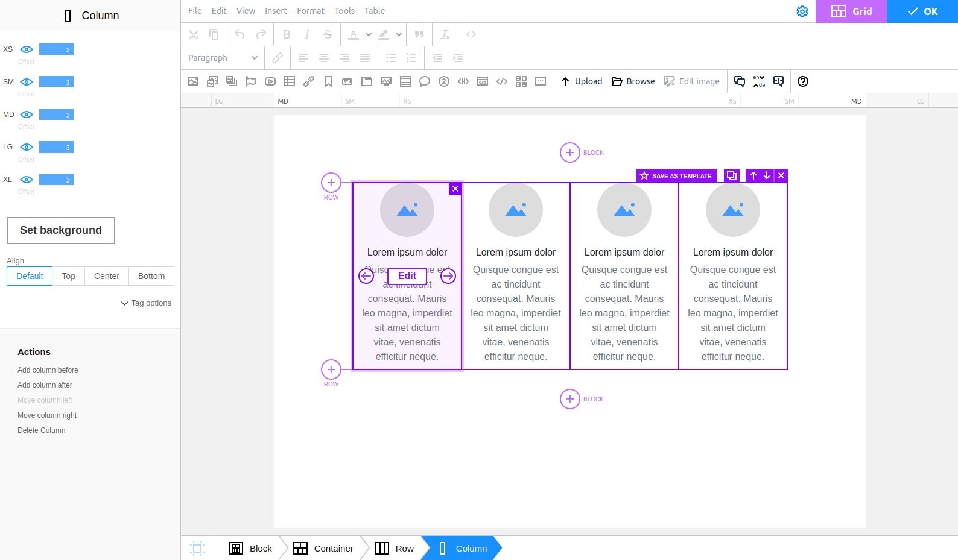Open the Insert menu
Screen dimensions: 958x560
point(276,11)
